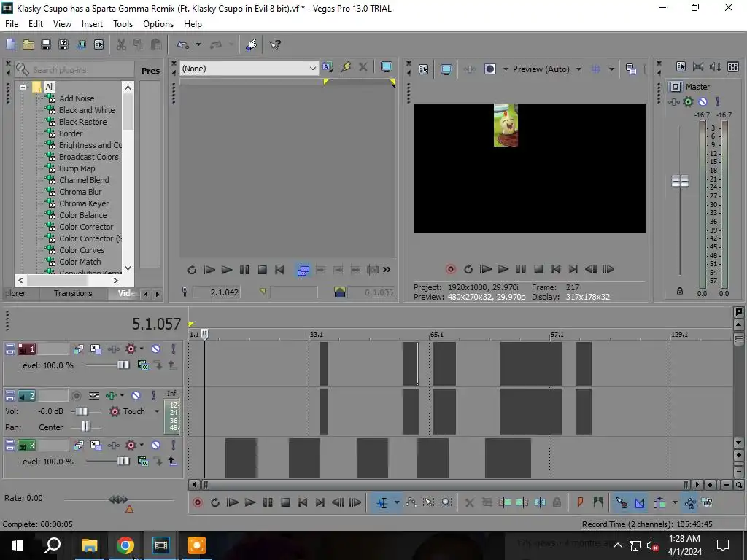Image resolution: width=747 pixels, height=560 pixels.
Task: Click the New project icon in toolbar
Action: (10, 44)
